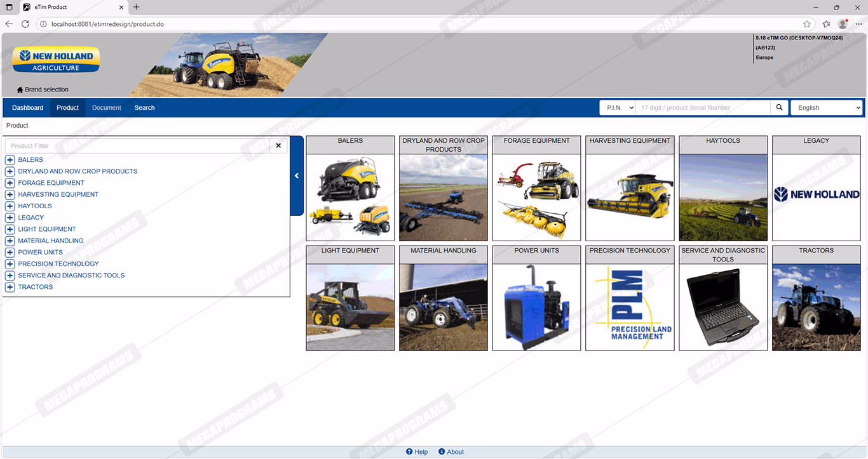Select the Search menu item
Screen dimensions: 868x459
pyautogui.click(x=144, y=108)
